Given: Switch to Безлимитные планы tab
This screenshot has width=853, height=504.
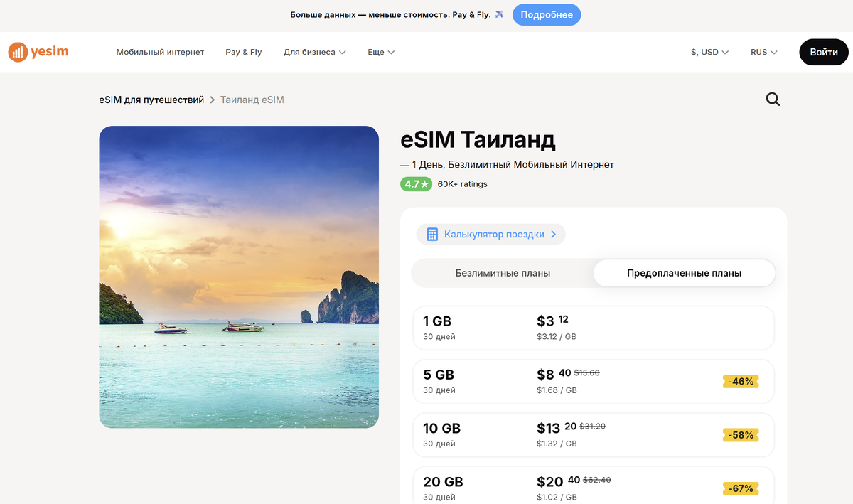Looking at the screenshot, I should tap(503, 273).
